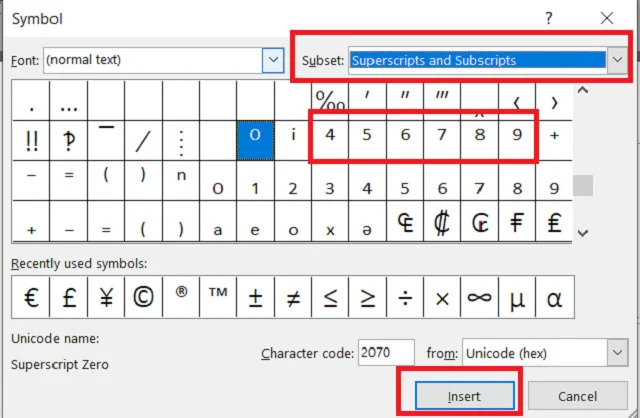This screenshot has height=418, width=640.
Task: Select the subscript x symbol
Action: tap(330, 221)
